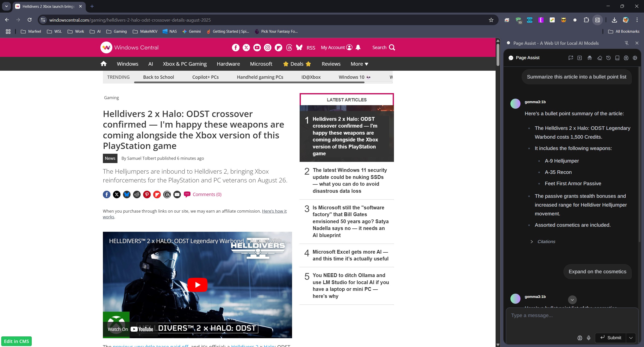The height and width of the screenshot is (347, 644).
Task: Click the purple E extension icon
Action: coord(541,20)
